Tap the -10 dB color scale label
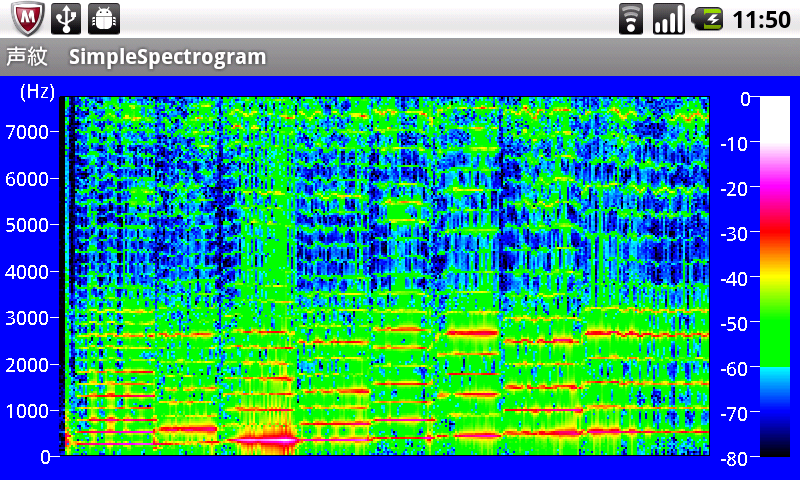800x480 pixels. [734, 144]
